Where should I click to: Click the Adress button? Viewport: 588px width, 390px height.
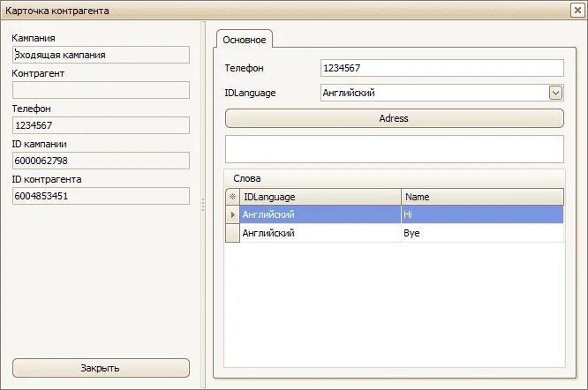click(394, 118)
